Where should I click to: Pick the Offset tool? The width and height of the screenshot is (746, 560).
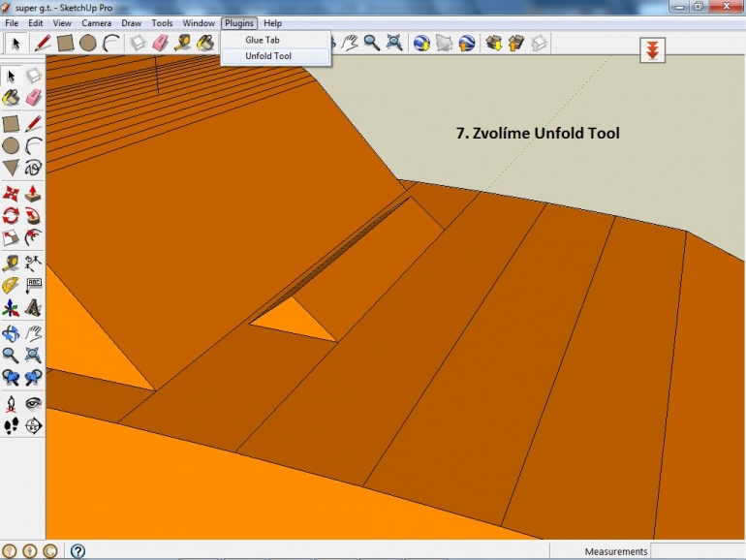pos(33,237)
